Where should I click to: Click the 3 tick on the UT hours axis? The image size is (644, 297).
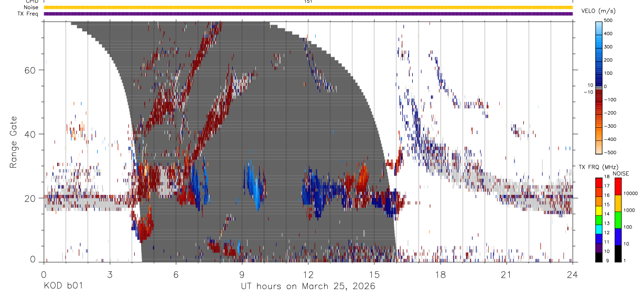click(x=110, y=274)
